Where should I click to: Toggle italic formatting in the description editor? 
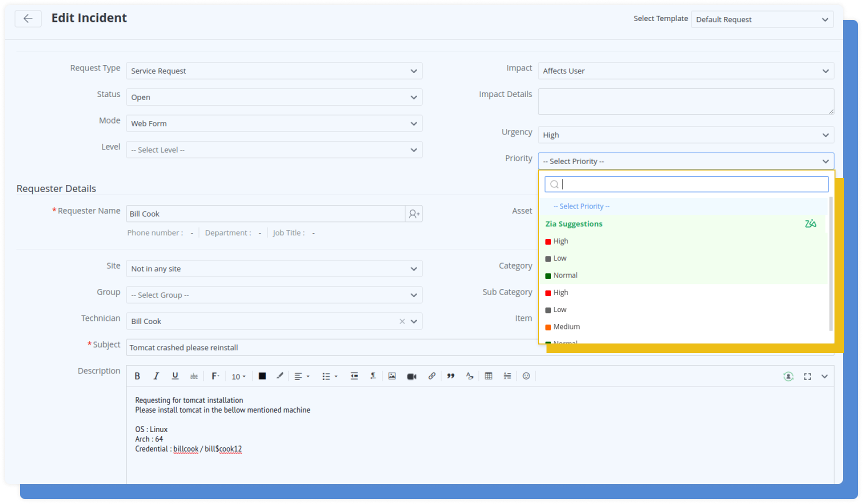tap(156, 376)
